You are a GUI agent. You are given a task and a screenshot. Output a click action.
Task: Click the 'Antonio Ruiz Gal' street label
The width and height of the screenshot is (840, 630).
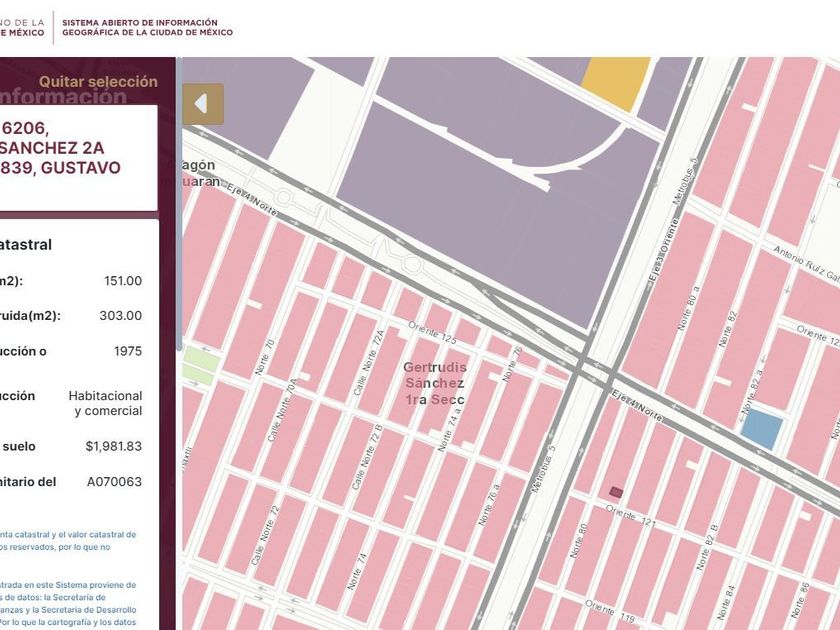click(x=807, y=264)
